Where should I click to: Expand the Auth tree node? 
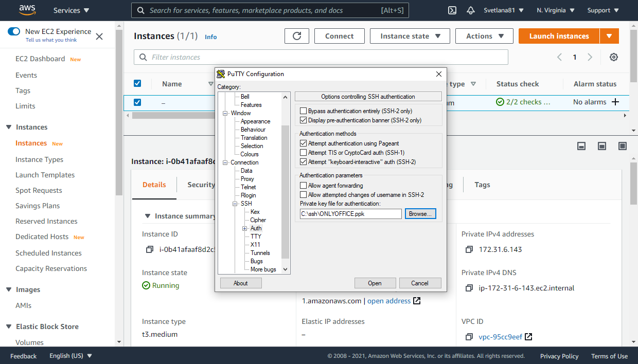[x=245, y=228]
